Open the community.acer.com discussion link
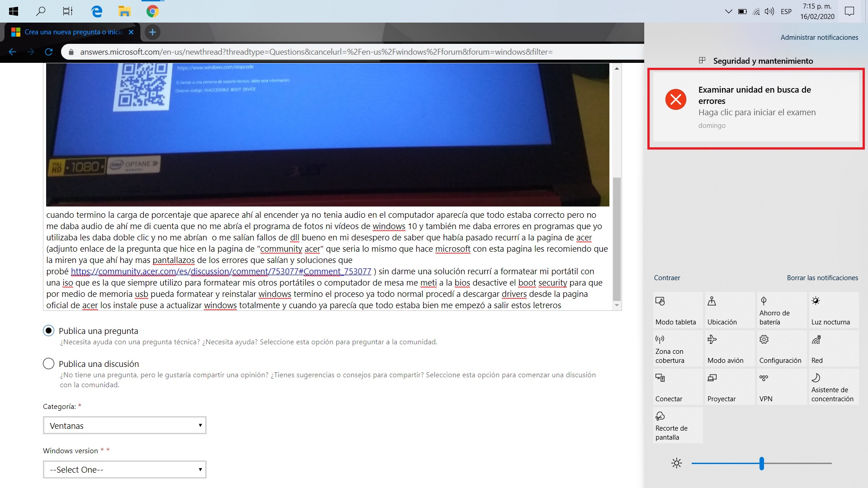The image size is (868, 488). (221, 272)
